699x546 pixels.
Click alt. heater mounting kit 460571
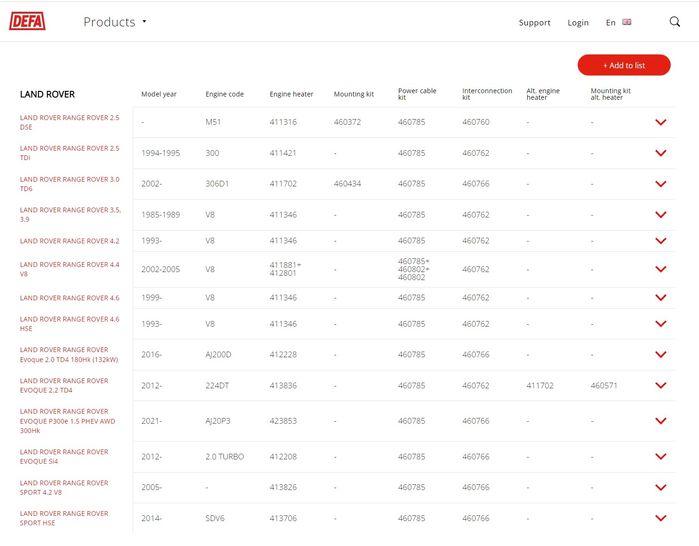pos(604,385)
